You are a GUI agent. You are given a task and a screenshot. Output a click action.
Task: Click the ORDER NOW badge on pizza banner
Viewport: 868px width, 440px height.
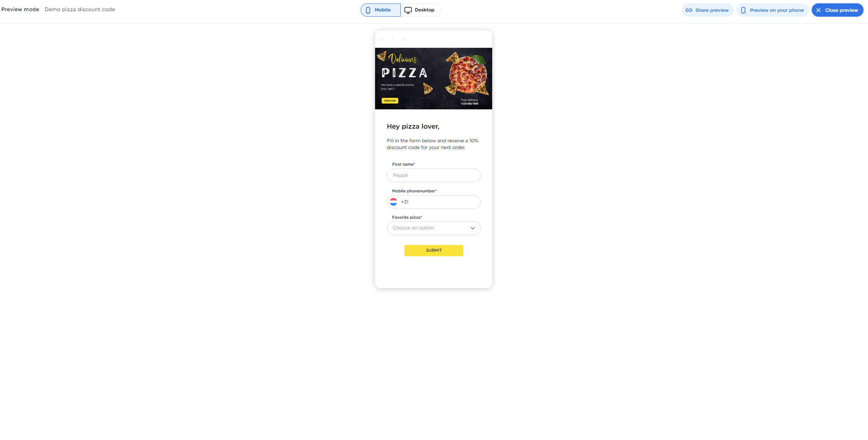pos(390,100)
